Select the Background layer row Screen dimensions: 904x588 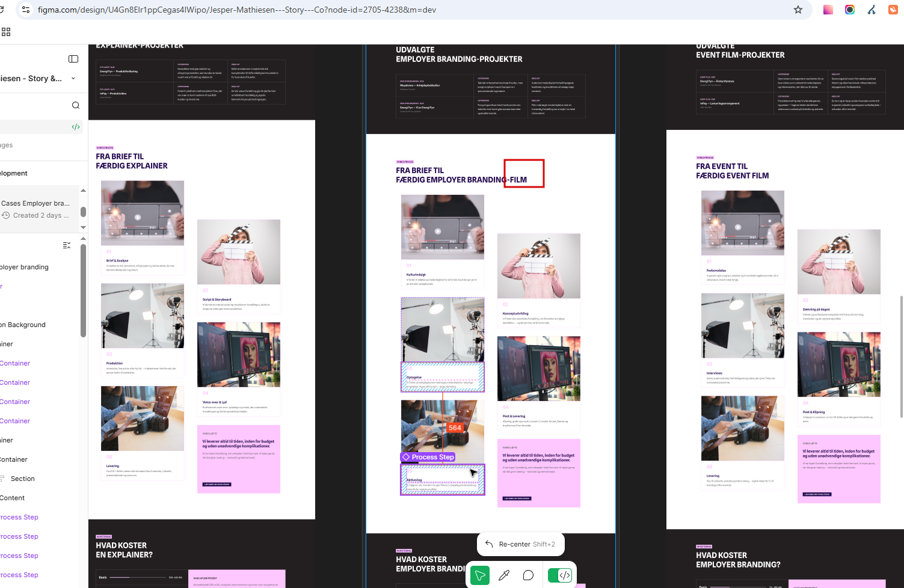coord(40,325)
